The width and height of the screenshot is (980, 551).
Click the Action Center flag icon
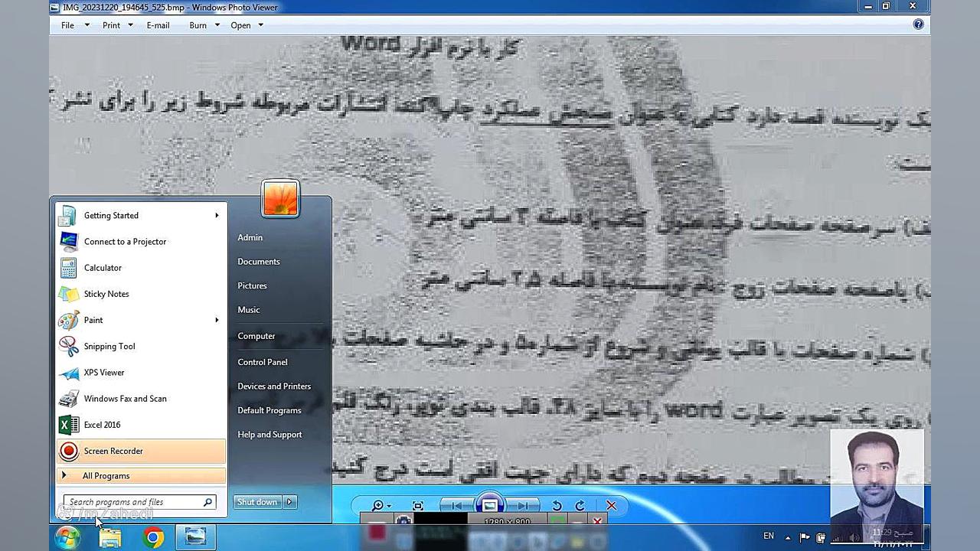coord(805,537)
